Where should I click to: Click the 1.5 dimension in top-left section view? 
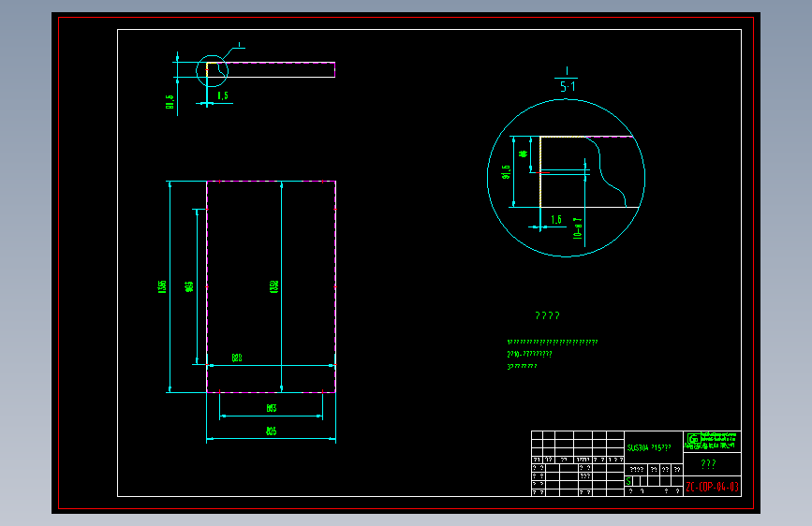[223, 95]
